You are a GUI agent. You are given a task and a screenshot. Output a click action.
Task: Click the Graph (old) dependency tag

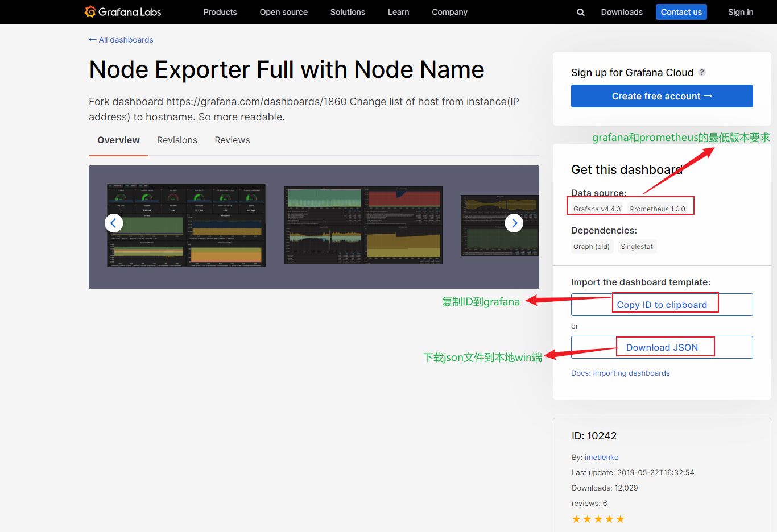tap(592, 247)
